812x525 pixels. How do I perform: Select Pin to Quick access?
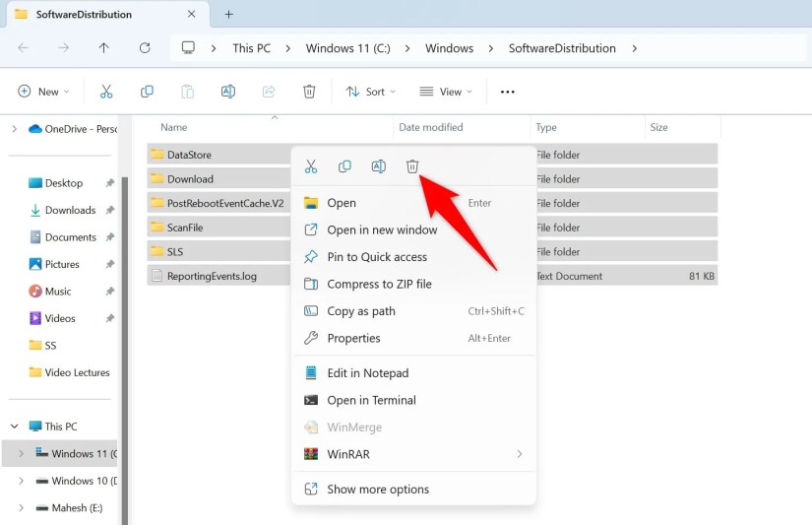click(x=413, y=256)
